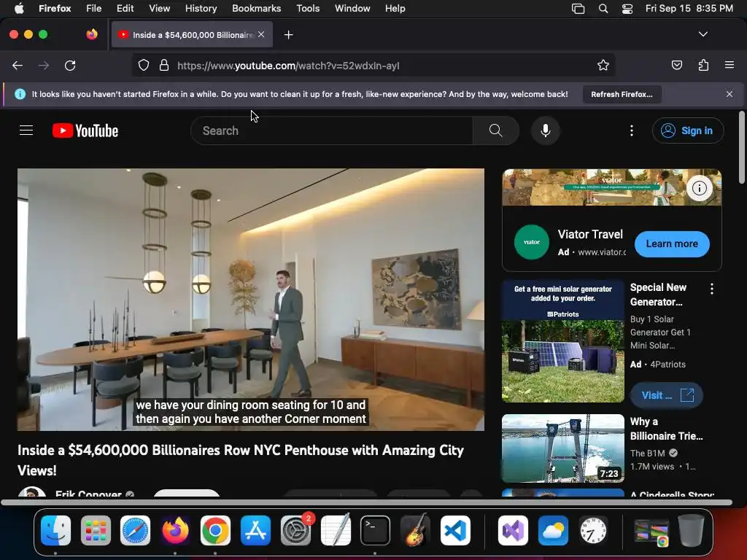Reload the current page
Viewport: 747px width, 560px height.
tap(70, 65)
